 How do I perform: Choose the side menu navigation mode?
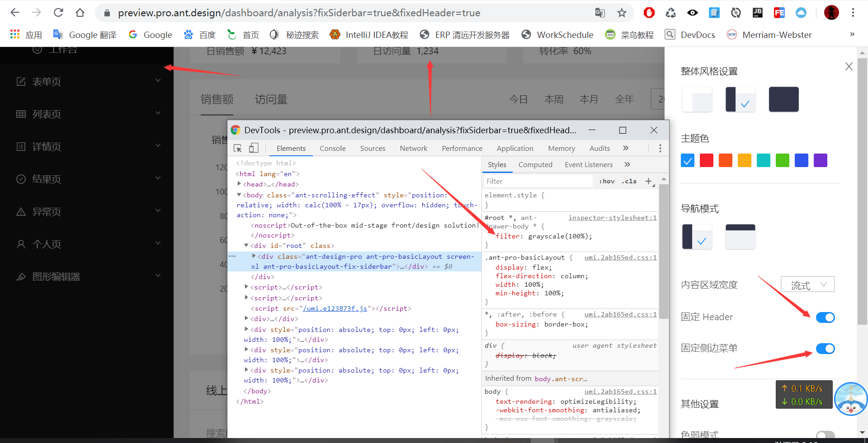tap(697, 237)
